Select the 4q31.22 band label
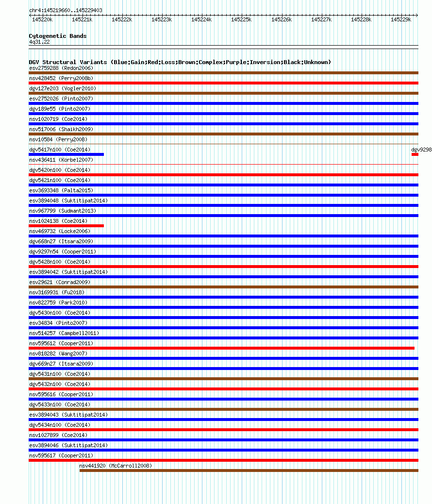Viewport: 432px width, 504px height. tap(39, 42)
